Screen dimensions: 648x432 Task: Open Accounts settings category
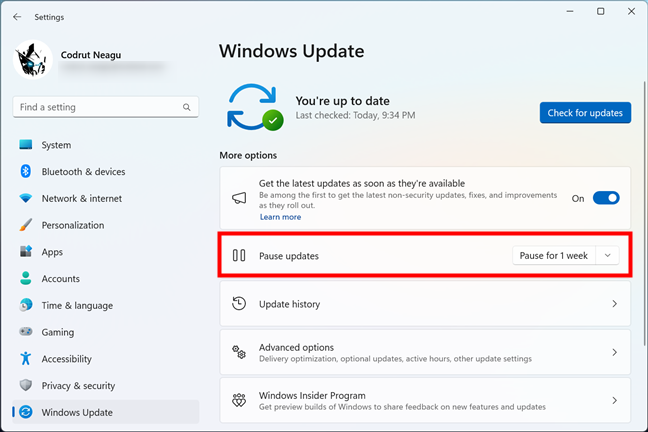pos(105,279)
